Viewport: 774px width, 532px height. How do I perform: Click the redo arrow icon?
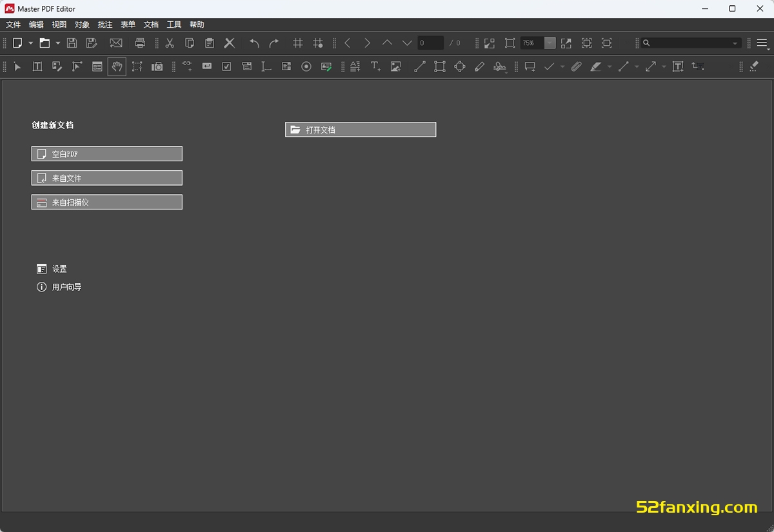point(274,43)
